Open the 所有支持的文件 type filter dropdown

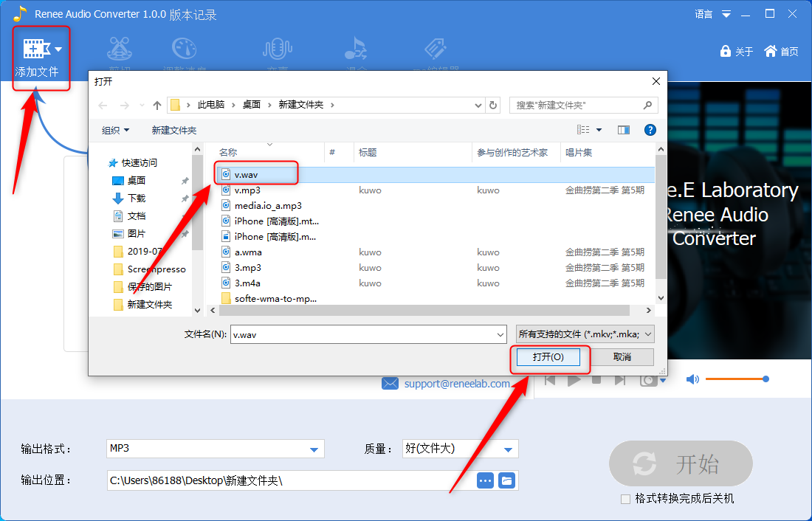pyautogui.click(x=585, y=334)
